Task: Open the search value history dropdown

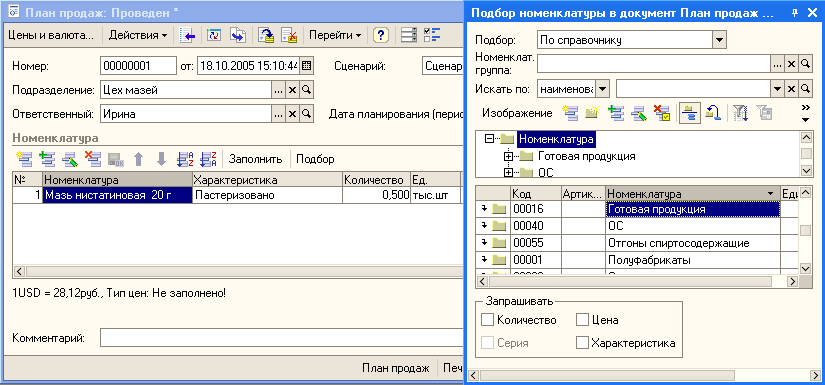Action: pyautogui.click(x=778, y=88)
